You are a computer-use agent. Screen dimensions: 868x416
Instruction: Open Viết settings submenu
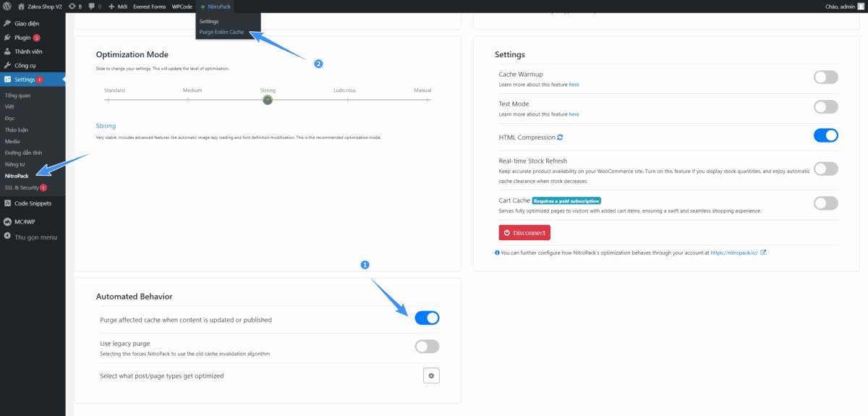9,106
